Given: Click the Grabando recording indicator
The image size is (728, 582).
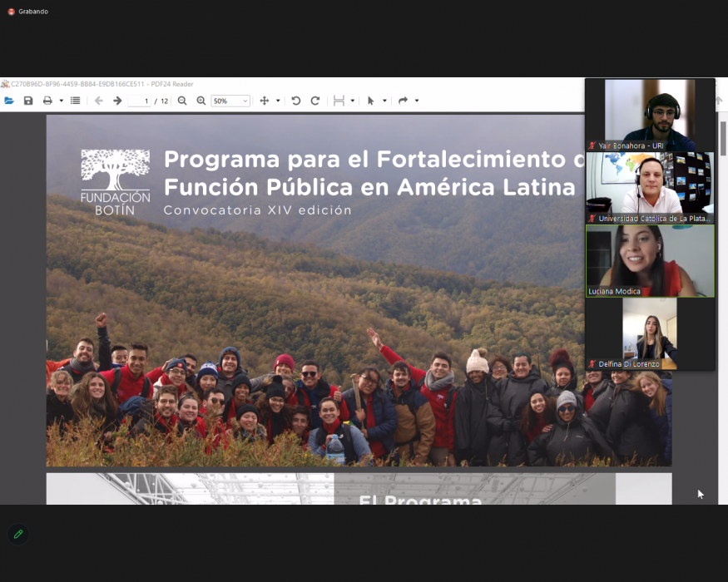Looking at the screenshot, I should click(x=27, y=12).
